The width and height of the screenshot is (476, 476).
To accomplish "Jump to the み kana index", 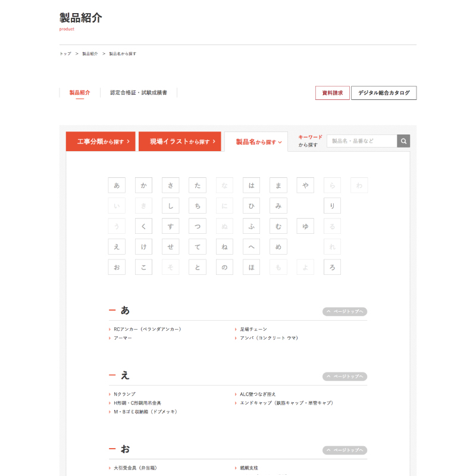I will [x=278, y=206].
